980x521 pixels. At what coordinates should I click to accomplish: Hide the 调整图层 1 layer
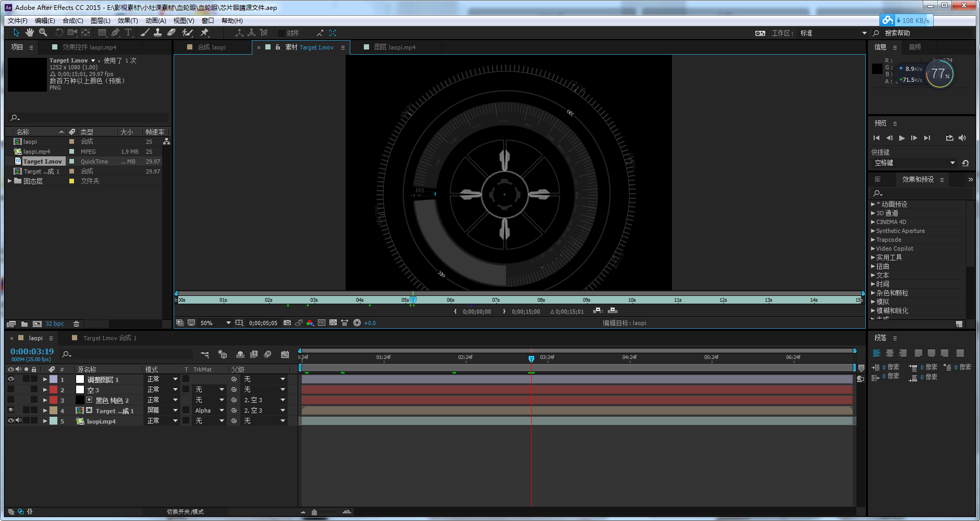pos(10,379)
